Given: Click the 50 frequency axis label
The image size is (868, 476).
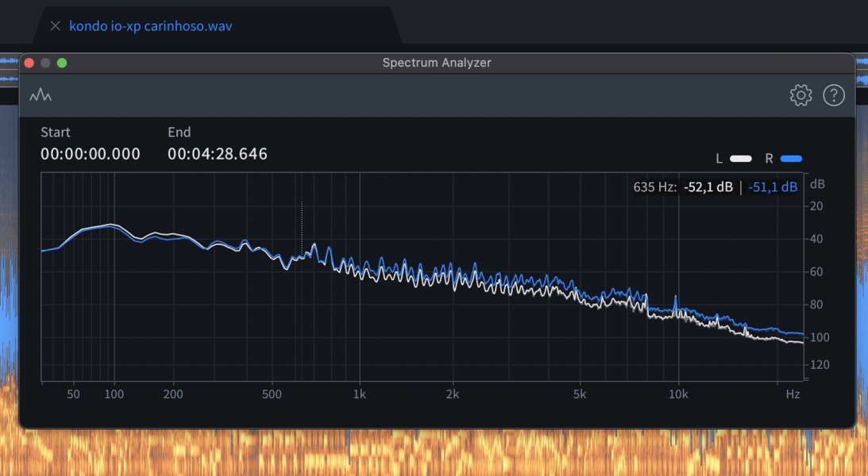Looking at the screenshot, I should 73,394.
